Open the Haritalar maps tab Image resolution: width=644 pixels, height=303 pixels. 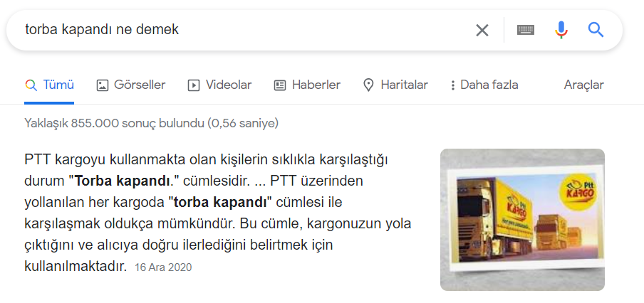[396, 85]
